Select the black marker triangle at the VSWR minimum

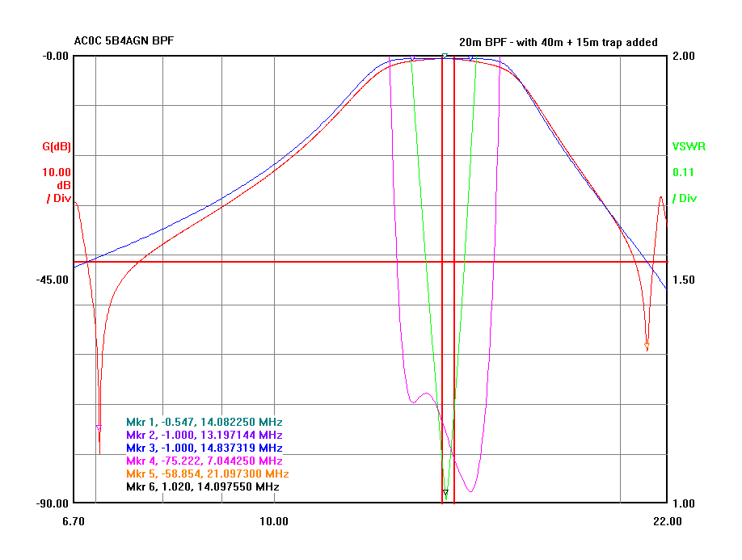[x=445, y=491]
